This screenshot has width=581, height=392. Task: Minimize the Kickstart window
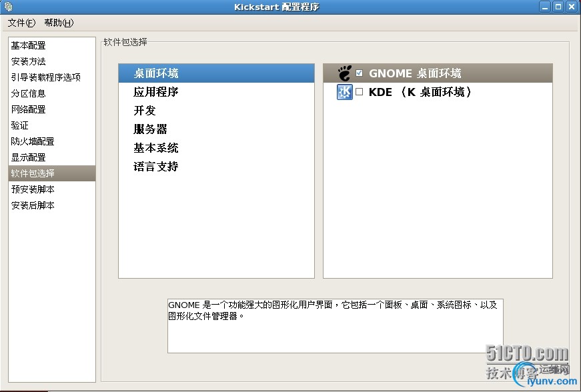pyautogui.click(x=545, y=7)
